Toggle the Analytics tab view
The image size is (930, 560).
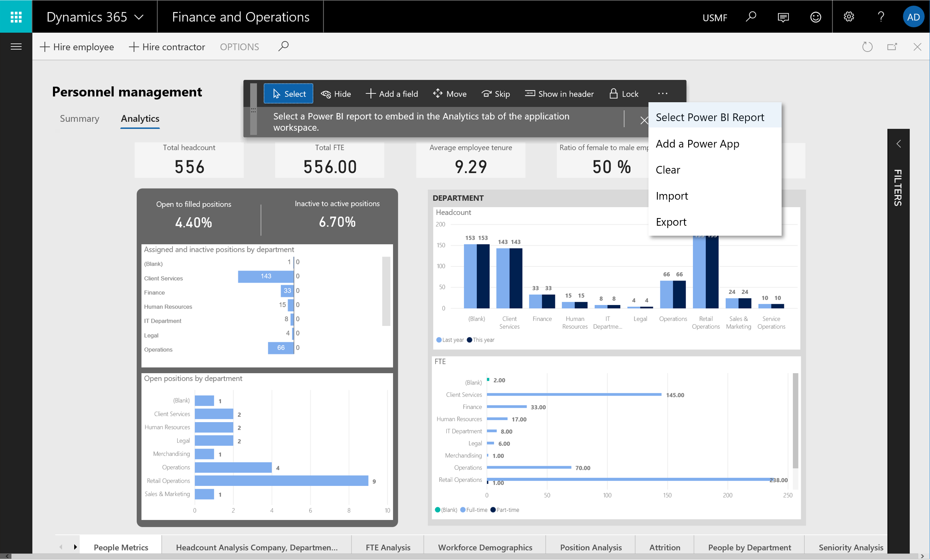(140, 119)
